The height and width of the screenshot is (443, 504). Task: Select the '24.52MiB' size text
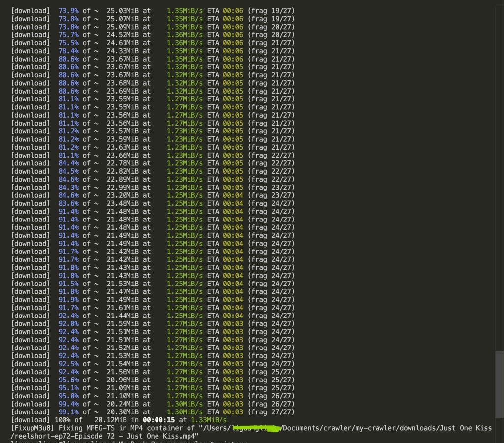click(123, 35)
